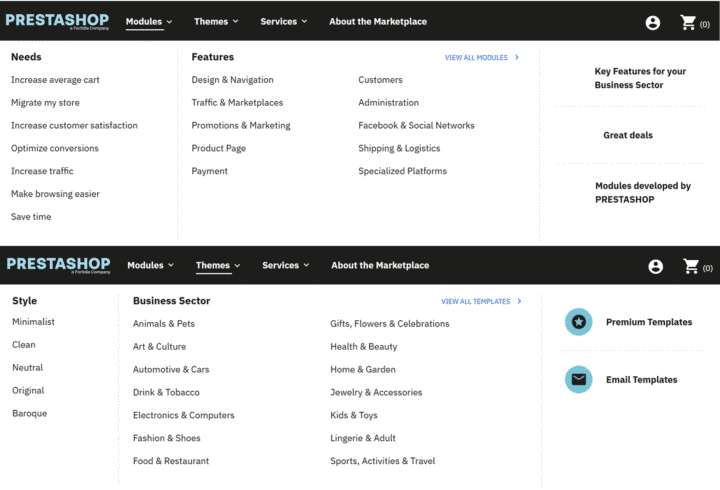
Task: Open Traffic & Marketplaces features
Action: coord(237,103)
